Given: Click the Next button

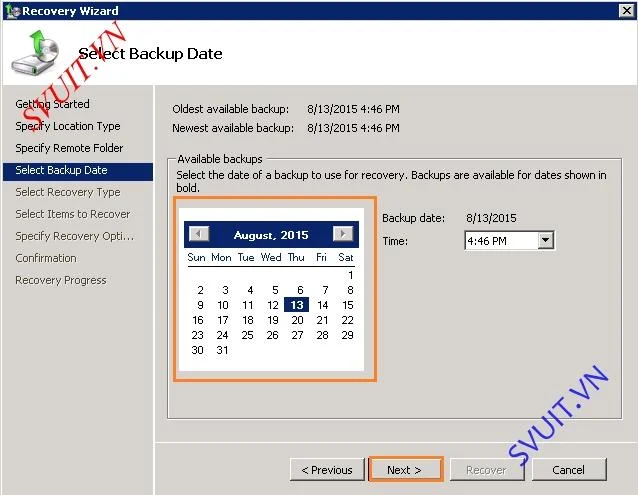Looking at the screenshot, I should coord(405,470).
